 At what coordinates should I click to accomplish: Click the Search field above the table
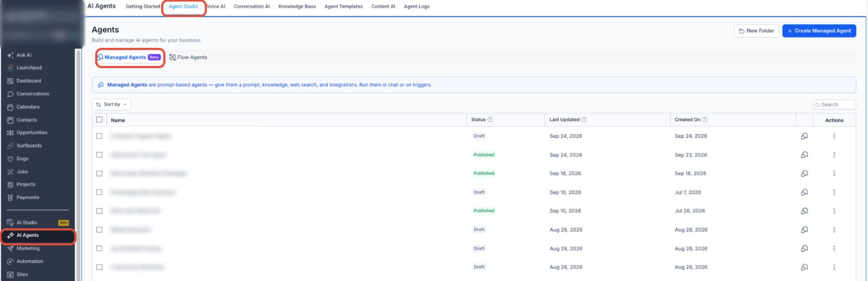834,105
